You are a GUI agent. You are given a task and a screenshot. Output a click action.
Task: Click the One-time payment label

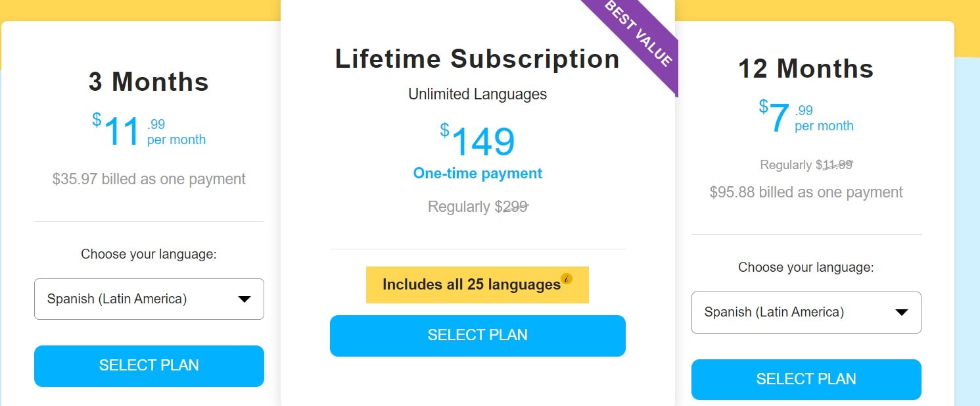coord(478,174)
